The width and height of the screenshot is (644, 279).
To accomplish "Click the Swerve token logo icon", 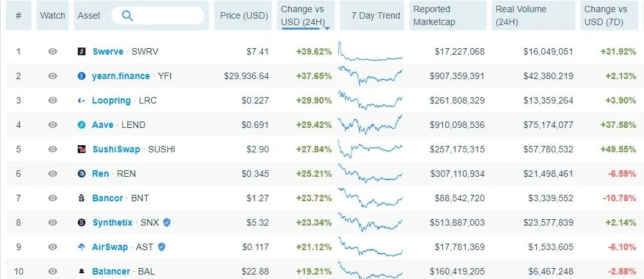I will click(82, 51).
